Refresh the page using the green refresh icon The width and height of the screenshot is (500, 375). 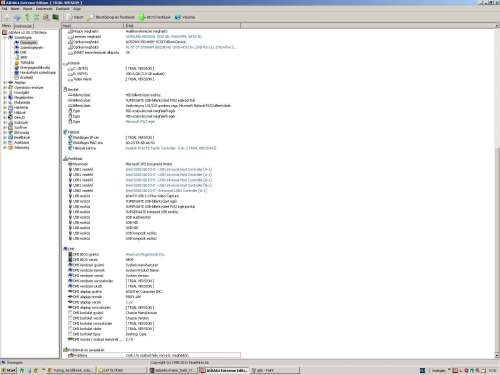click(x=36, y=17)
